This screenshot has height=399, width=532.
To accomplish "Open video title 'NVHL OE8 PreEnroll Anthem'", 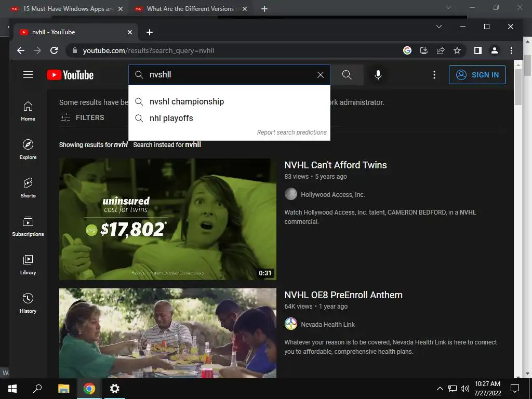I will pos(343,295).
